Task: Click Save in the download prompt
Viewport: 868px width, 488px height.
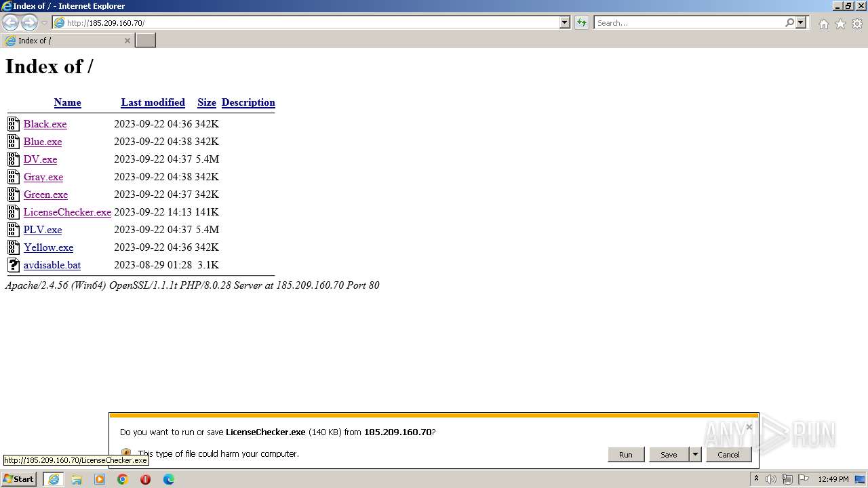Action: tap(669, 455)
